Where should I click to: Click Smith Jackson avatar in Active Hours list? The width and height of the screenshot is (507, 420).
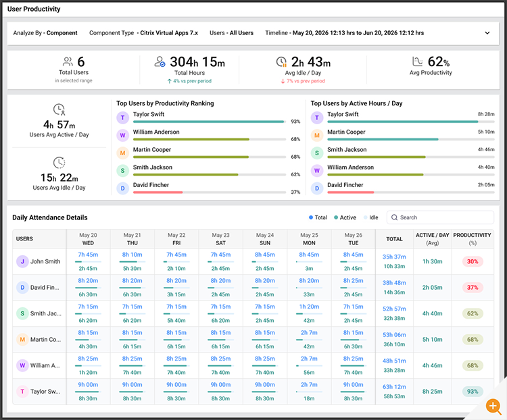click(x=317, y=153)
